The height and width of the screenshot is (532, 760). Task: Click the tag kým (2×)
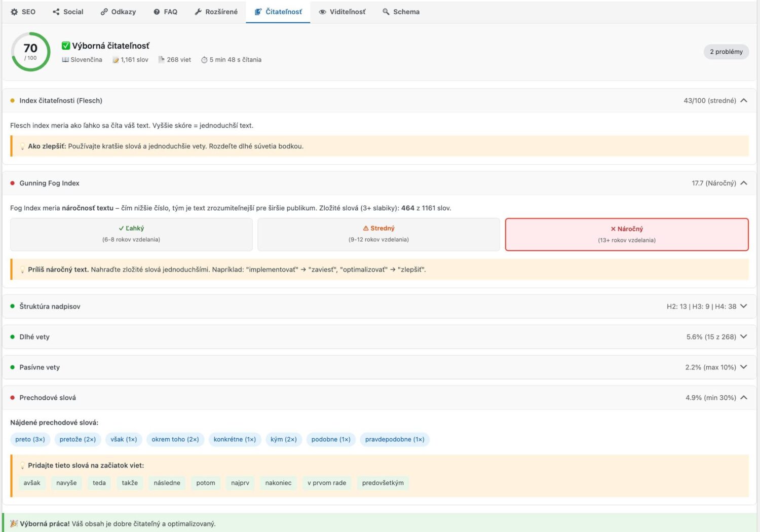[284, 439]
